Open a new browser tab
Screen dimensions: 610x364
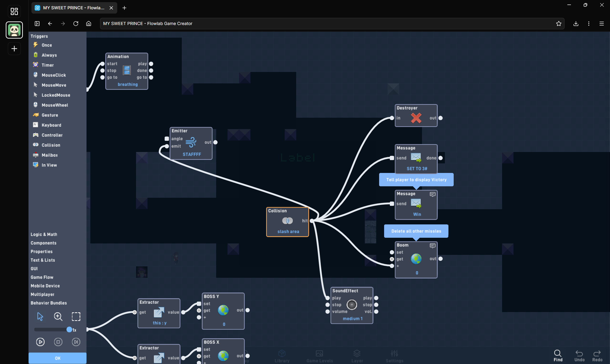click(124, 8)
